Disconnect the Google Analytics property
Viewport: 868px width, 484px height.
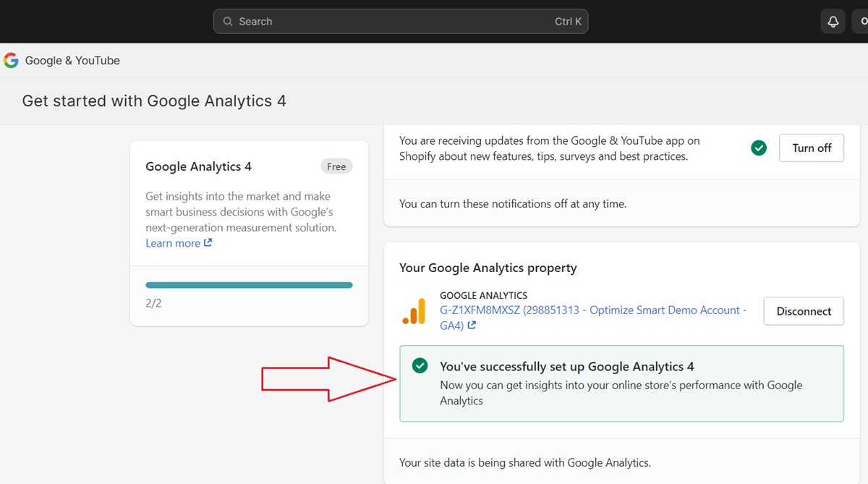click(x=804, y=311)
